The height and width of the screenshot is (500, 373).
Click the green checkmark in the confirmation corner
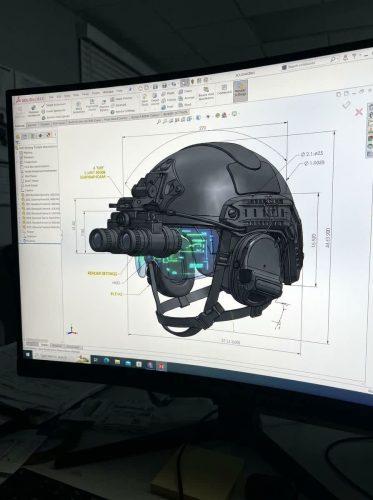tap(346, 105)
